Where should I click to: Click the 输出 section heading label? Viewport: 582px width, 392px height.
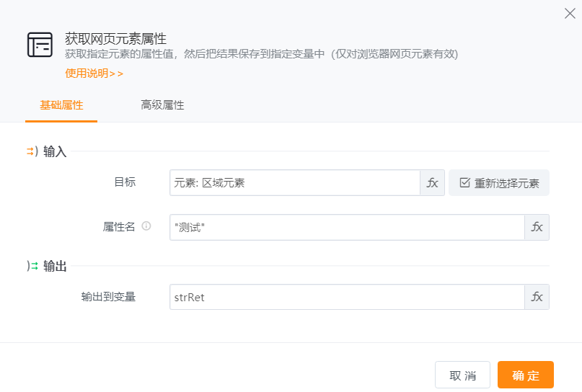pos(55,266)
